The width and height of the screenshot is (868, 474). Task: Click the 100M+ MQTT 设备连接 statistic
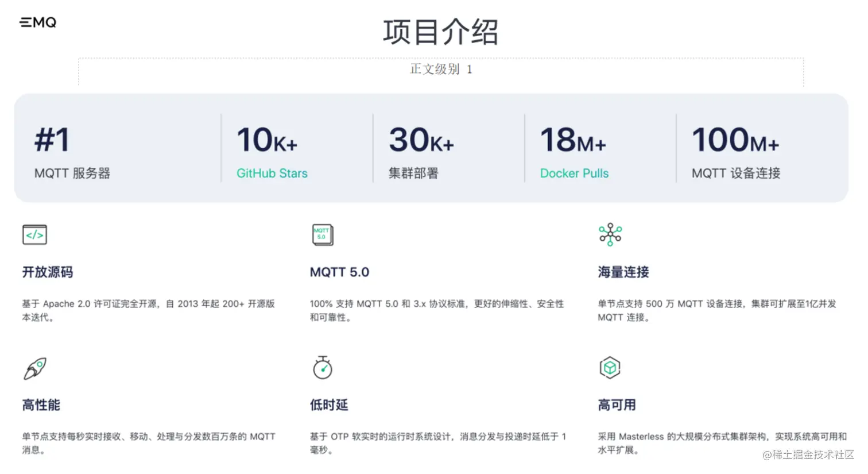click(x=735, y=152)
